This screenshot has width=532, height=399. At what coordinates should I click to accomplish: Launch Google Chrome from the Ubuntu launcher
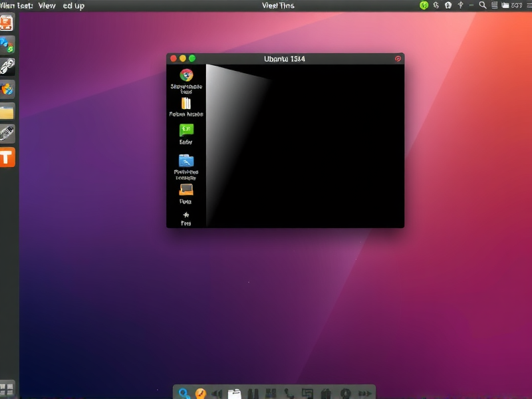point(184,76)
